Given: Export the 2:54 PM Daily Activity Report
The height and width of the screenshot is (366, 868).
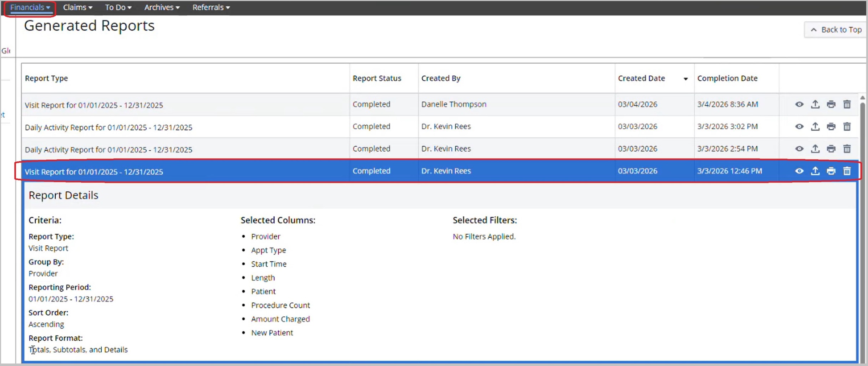Looking at the screenshot, I should pos(815,149).
